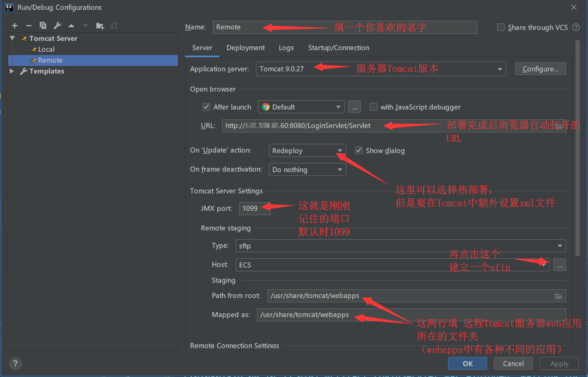
Task: Copy the selected configuration
Action: pyautogui.click(x=43, y=26)
